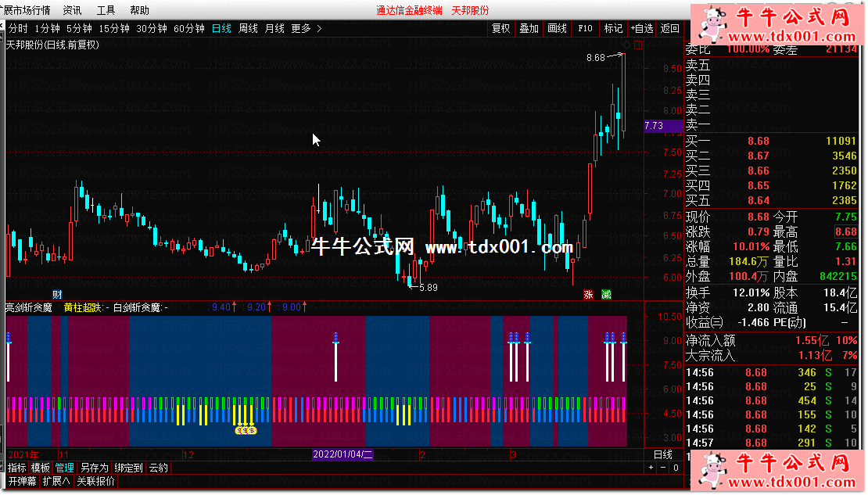The width and height of the screenshot is (868, 495).
Task: Open the 复权 adjustment options
Action: [x=501, y=28]
